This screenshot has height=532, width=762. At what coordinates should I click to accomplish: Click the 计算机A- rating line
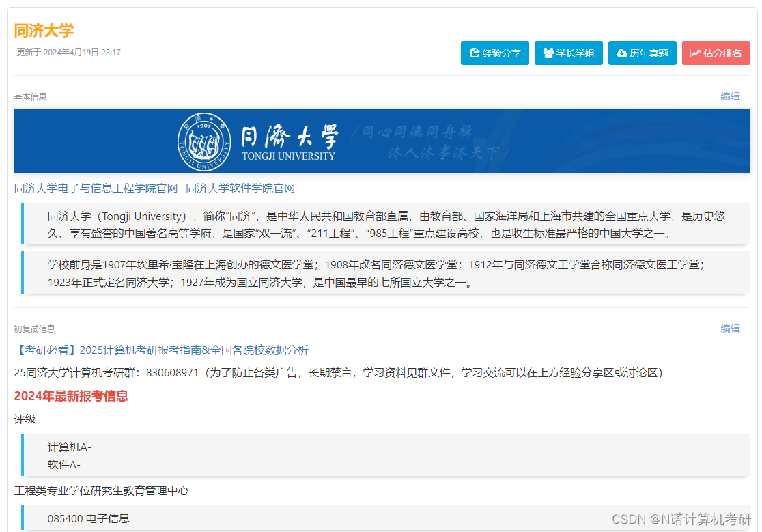tap(69, 447)
